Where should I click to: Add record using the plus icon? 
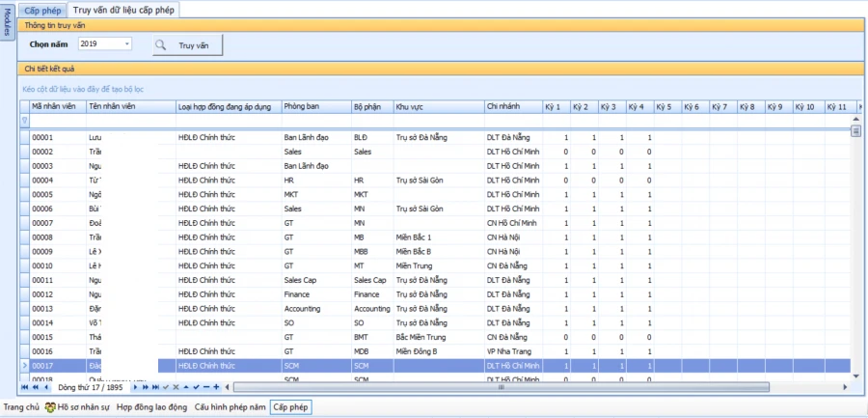(216, 387)
